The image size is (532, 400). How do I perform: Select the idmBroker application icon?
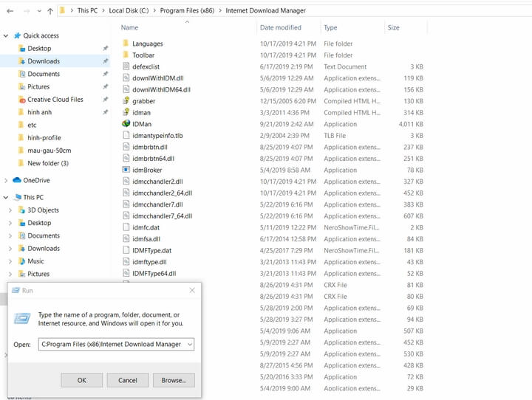pos(126,170)
